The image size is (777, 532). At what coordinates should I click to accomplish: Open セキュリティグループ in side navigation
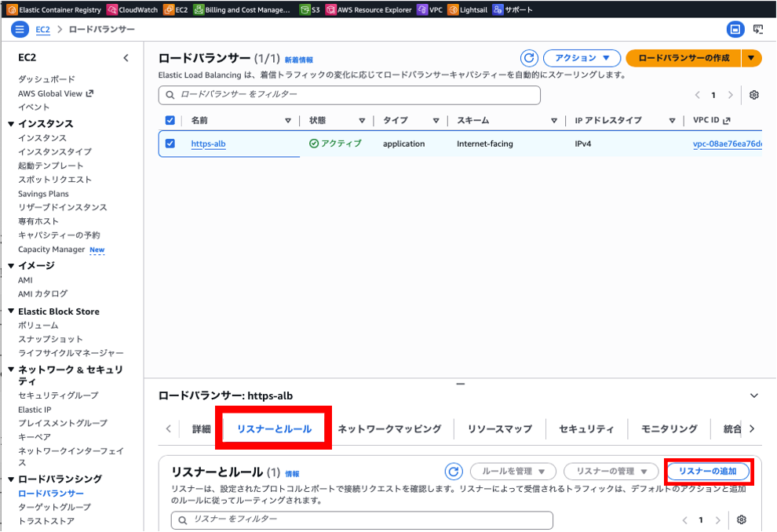click(58, 395)
